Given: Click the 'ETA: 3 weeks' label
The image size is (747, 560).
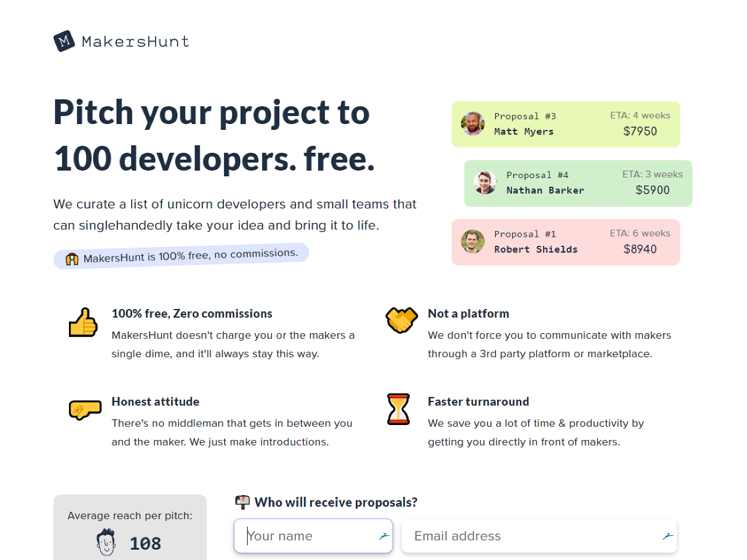Looking at the screenshot, I should click(x=652, y=174).
